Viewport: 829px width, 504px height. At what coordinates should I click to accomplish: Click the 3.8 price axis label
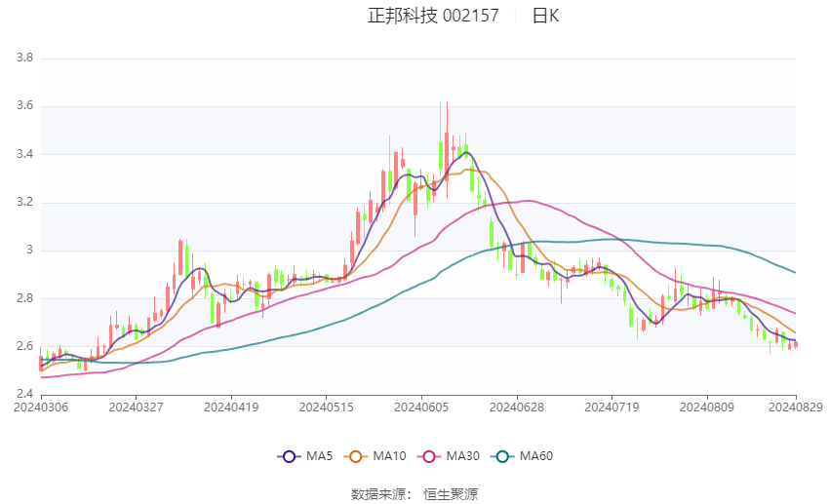(x=24, y=58)
